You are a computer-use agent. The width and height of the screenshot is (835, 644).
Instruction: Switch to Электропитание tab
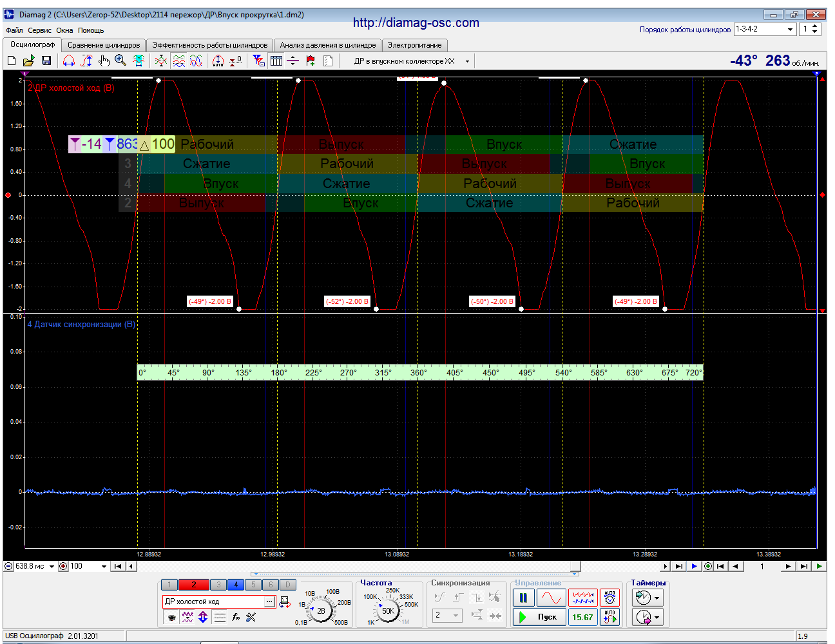point(414,45)
